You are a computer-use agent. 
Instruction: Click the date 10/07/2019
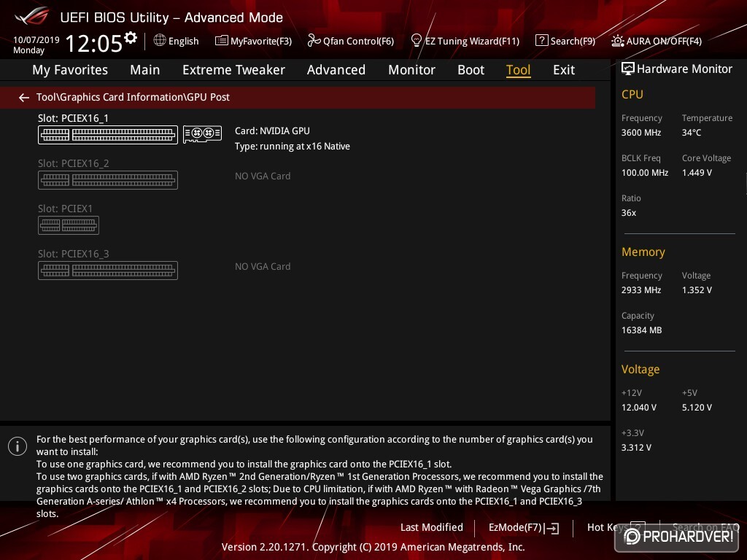point(36,40)
